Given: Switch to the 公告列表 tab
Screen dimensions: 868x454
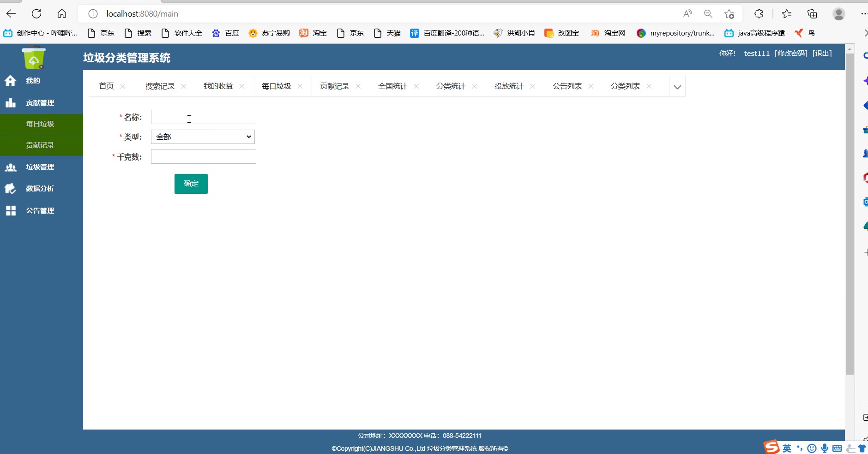Looking at the screenshot, I should (x=567, y=86).
